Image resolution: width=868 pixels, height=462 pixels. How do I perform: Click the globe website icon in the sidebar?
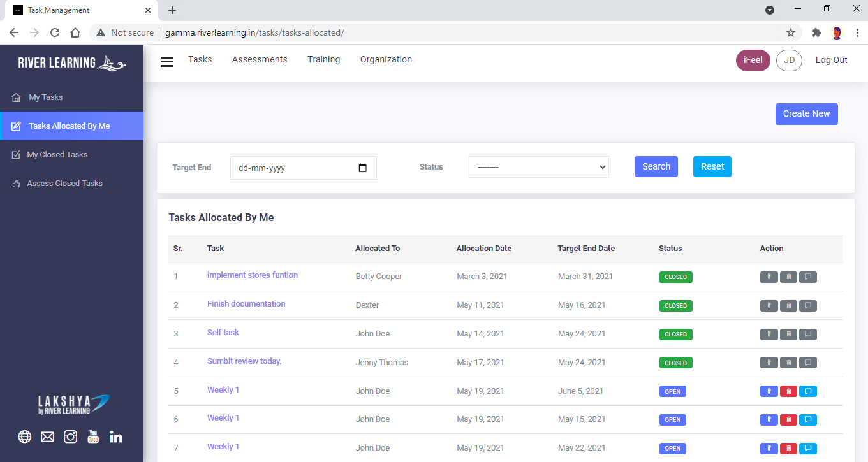coord(25,437)
